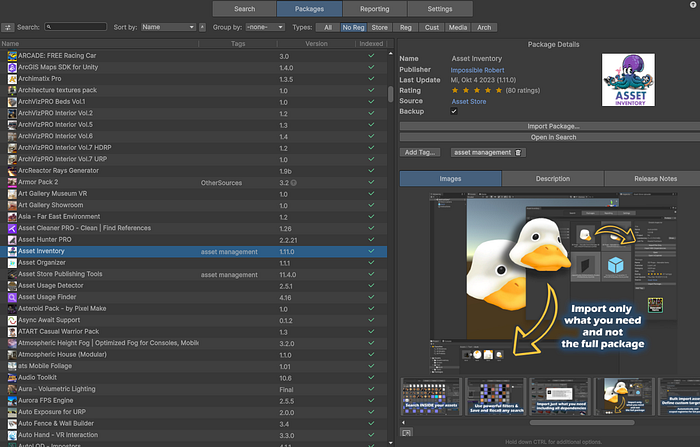Viewport: 700px width, 447px height.
Task: Open the Description tab
Action: (x=552, y=178)
